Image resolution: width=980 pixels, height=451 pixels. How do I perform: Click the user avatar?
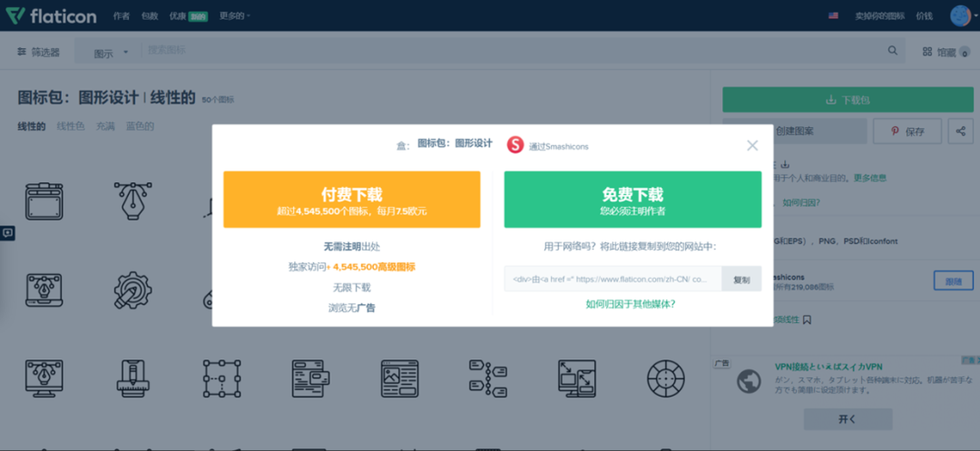(x=959, y=15)
